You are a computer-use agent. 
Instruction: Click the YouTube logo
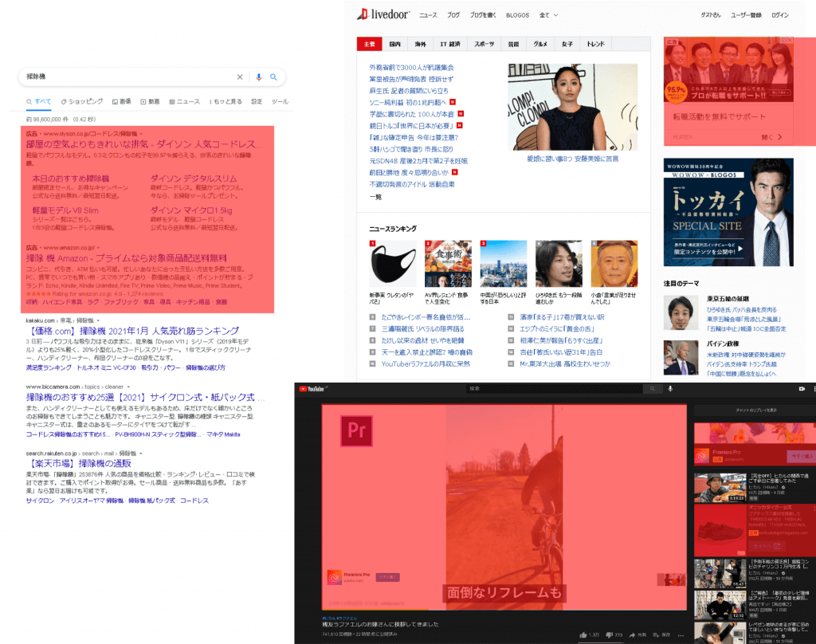click(312, 389)
